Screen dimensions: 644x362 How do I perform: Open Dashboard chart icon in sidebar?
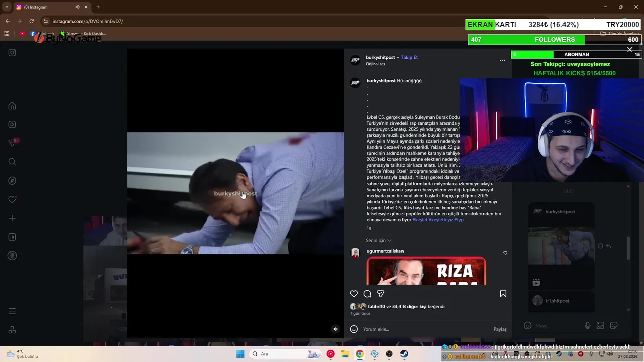pos(12,237)
